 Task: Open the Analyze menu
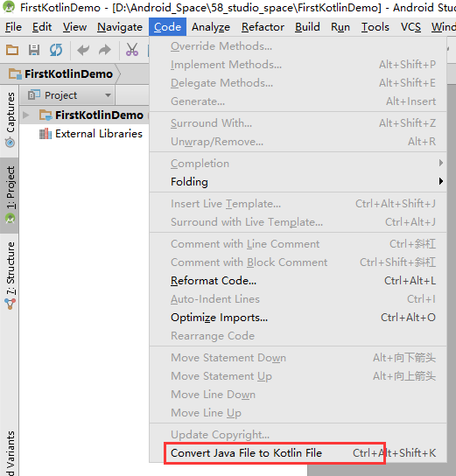(211, 27)
